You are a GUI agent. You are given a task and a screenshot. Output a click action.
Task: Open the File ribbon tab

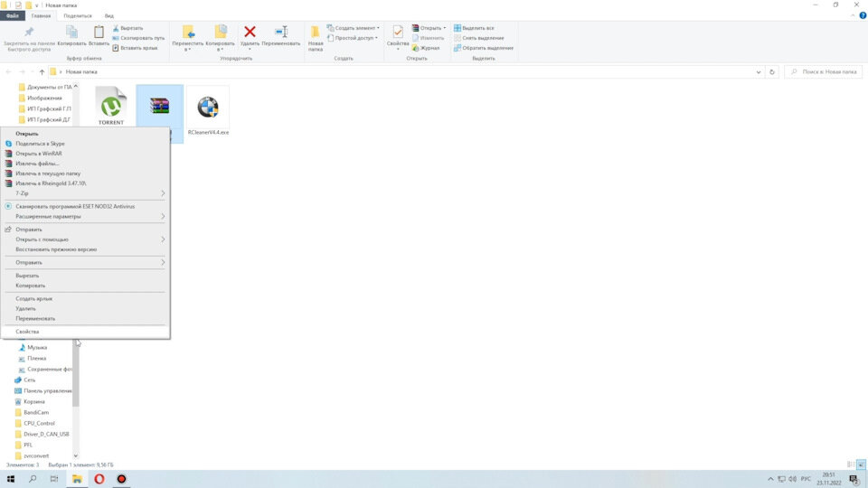(12, 15)
